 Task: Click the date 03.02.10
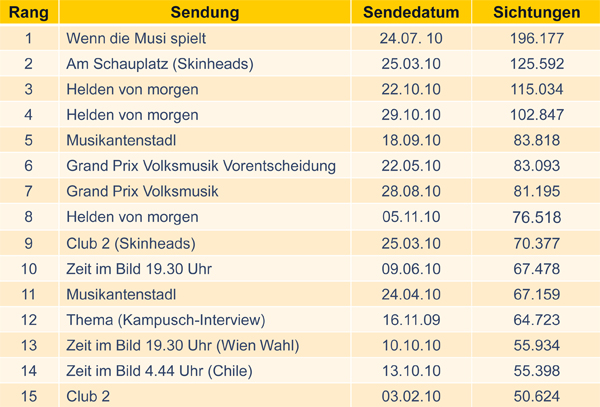coord(411,396)
